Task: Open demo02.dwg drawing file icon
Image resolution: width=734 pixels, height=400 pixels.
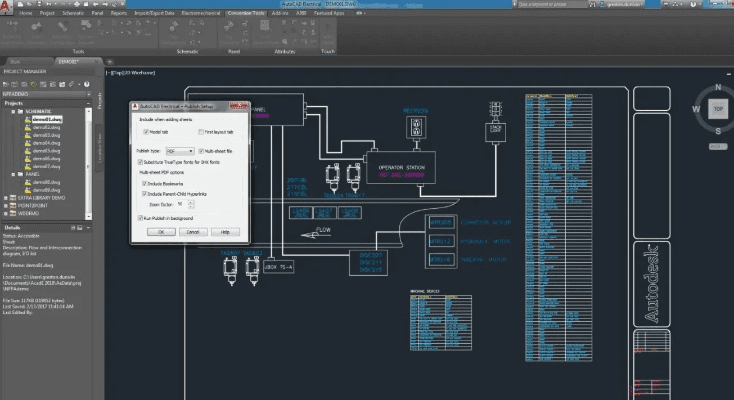Action: pos(29,126)
